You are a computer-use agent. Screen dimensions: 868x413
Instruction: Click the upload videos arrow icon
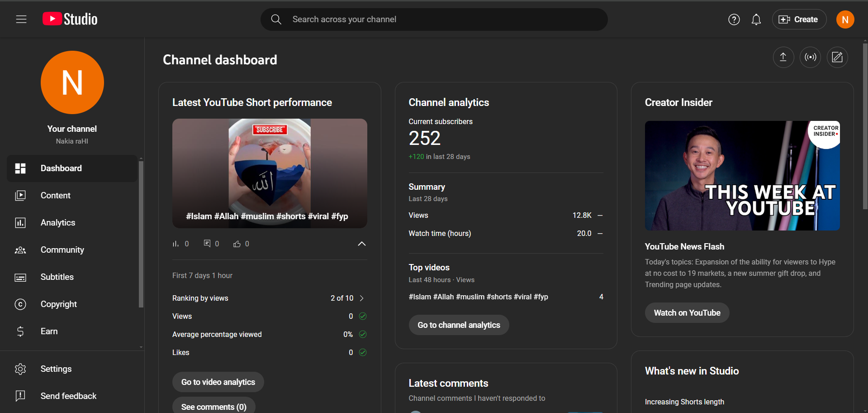(x=783, y=57)
